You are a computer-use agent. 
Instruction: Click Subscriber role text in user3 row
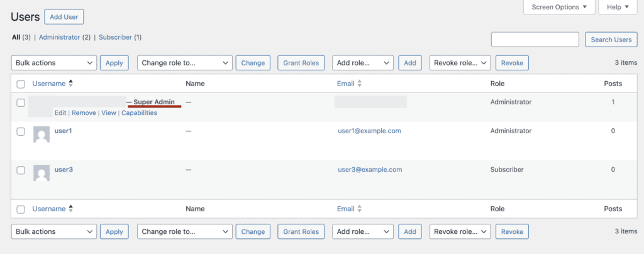(x=508, y=170)
